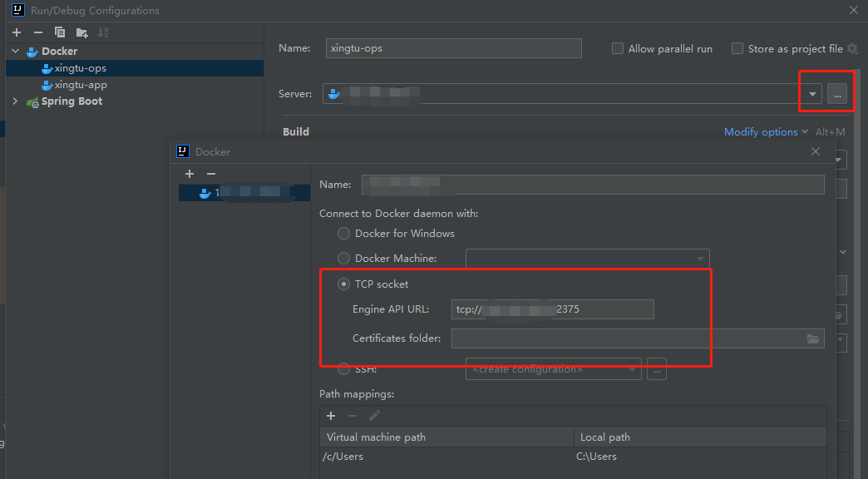Image resolution: width=868 pixels, height=479 pixels.
Task: Add a new path mapping
Action: (331, 416)
